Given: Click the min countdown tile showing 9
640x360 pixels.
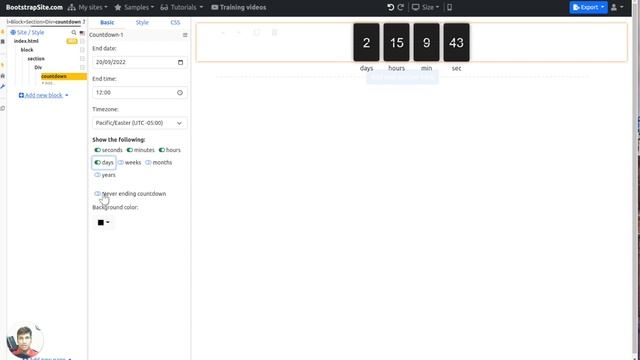Looking at the screenshot, I should (x=427, y=42).
